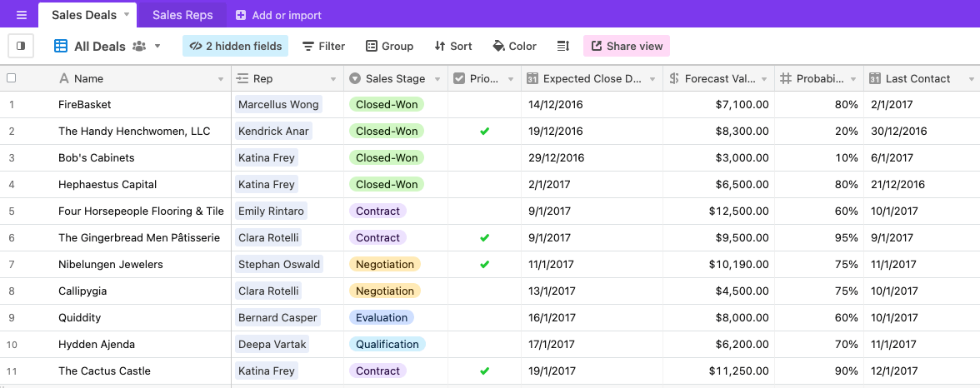
Task: Click the Marcellus Wong rep chip
Action: (x=278, y=104)
